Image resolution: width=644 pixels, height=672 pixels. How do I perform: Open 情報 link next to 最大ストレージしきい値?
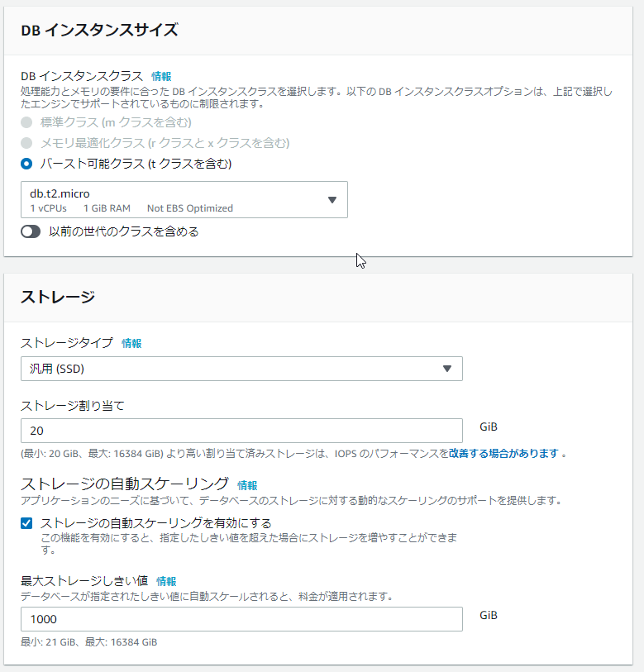pyautogui.click(x=166, y=581)
